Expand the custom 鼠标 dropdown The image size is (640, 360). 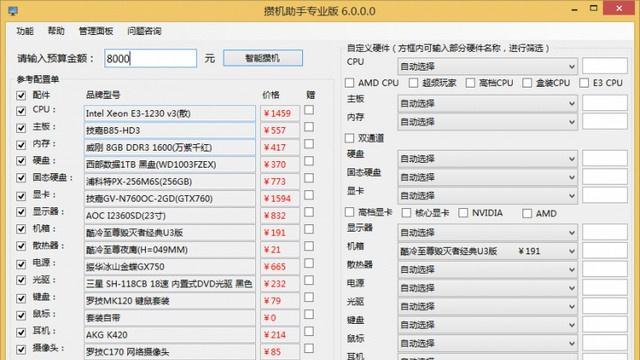coord(487,343)
